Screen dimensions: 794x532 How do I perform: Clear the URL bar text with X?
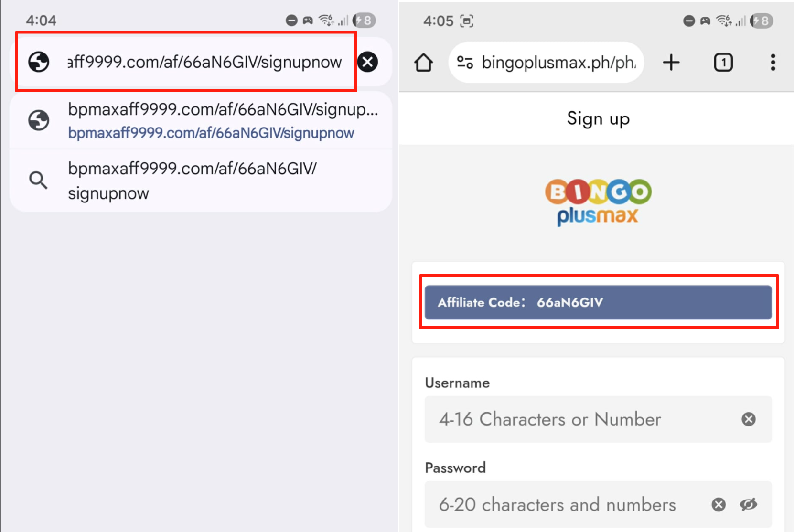tap(368, 62)
